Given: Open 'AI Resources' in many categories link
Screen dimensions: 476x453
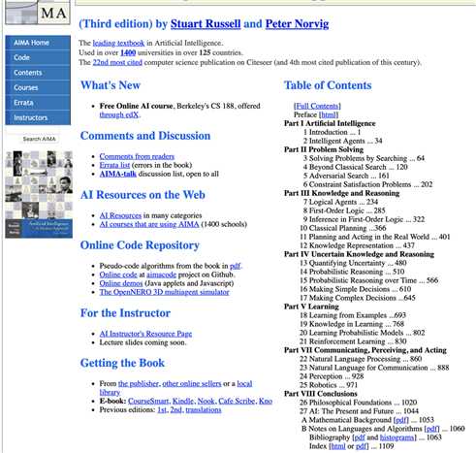Looking at the screenshot, I should tap(120, 215).
